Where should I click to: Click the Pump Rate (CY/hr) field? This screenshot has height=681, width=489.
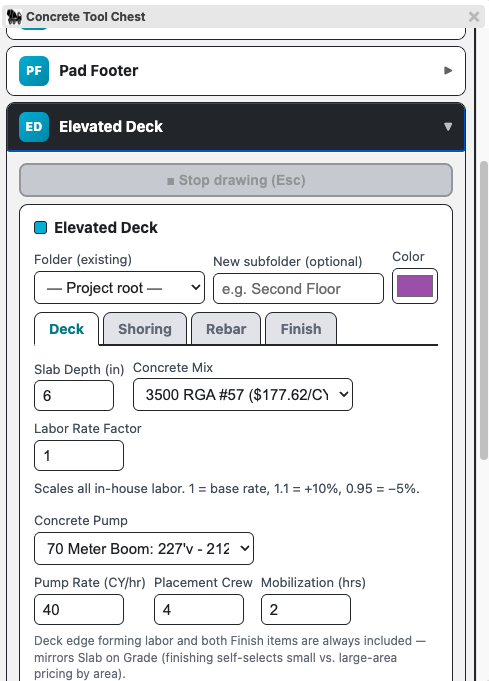point(79,609)
